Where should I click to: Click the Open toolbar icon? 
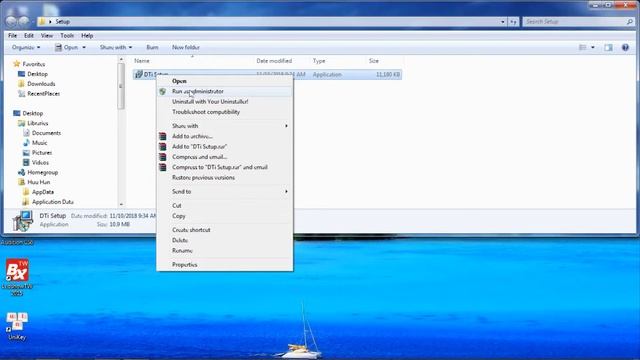[x=58, y=47]
